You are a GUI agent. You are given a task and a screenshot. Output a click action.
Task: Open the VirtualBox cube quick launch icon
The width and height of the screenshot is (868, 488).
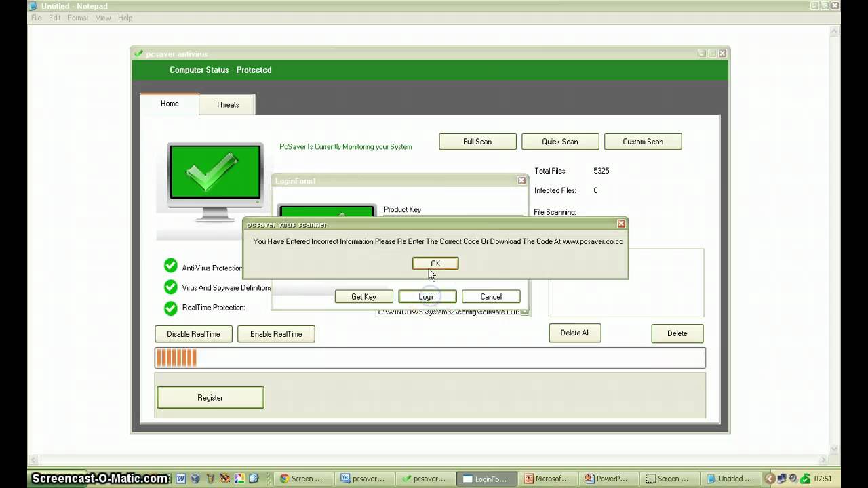tap(195, 479)
